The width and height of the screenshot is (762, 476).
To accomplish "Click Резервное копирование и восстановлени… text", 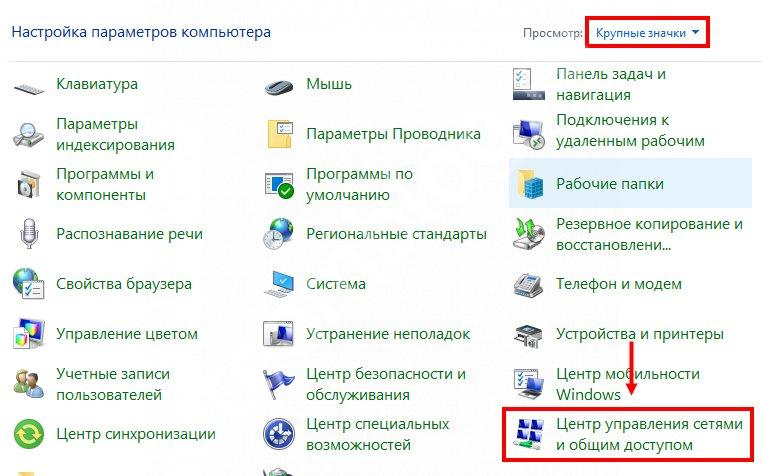I will click(x=649, y=234).
